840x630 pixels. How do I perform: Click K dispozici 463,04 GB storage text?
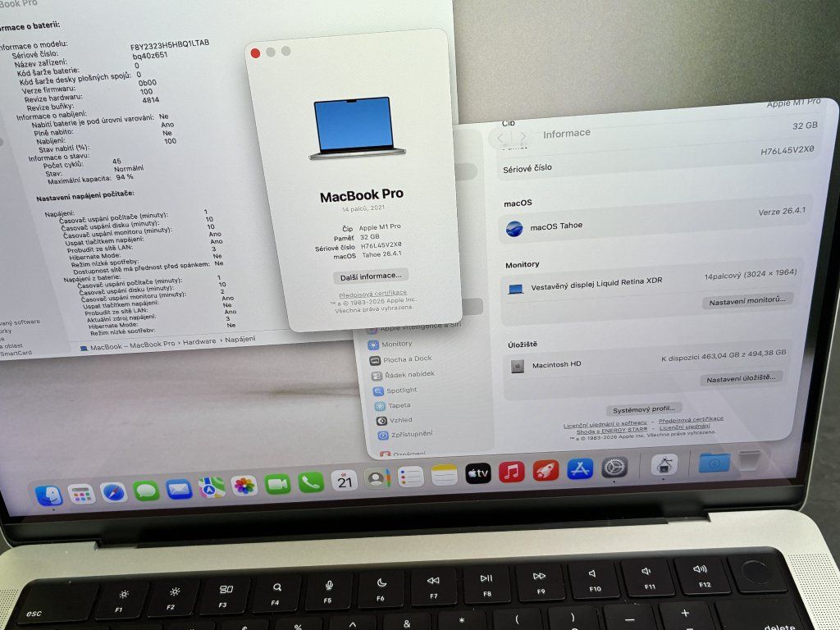[724, 355]
